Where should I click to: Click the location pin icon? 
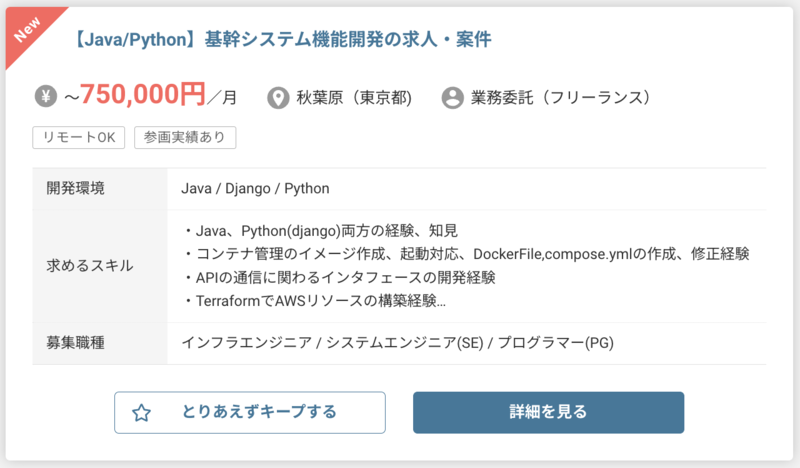tap(279, 98)
